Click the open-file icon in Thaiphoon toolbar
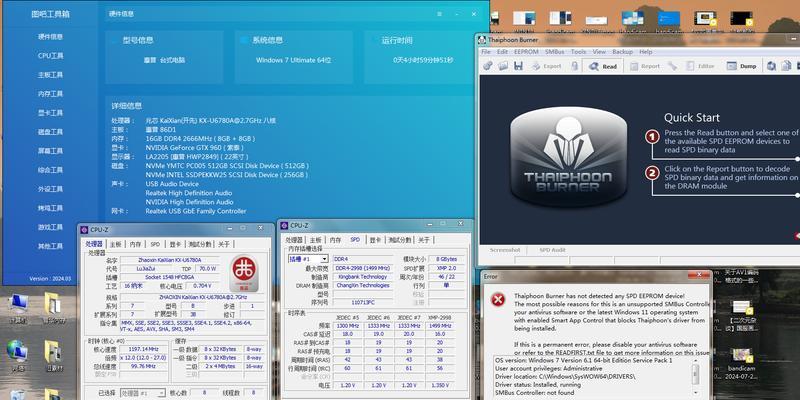 (x=503, y=66)
